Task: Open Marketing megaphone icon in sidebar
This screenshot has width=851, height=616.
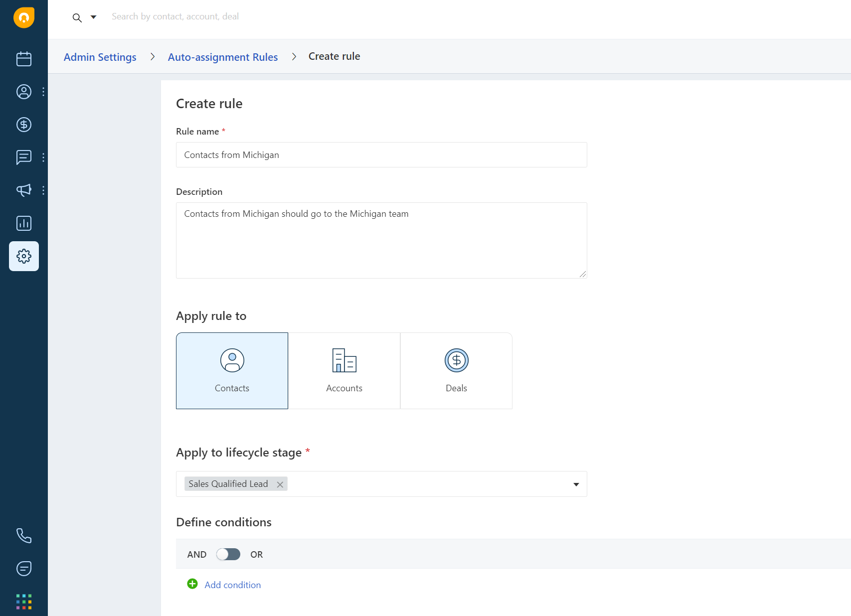Action: [23, 190]
